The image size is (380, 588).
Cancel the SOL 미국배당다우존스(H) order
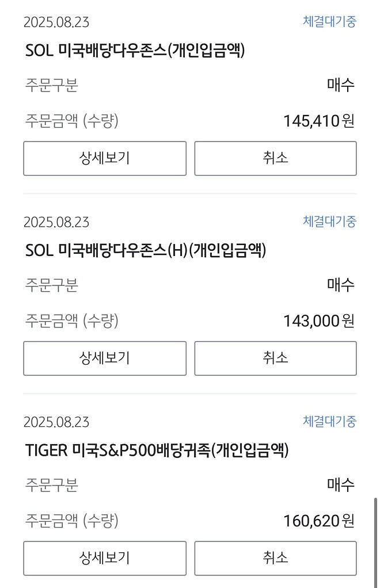(275, 358)
